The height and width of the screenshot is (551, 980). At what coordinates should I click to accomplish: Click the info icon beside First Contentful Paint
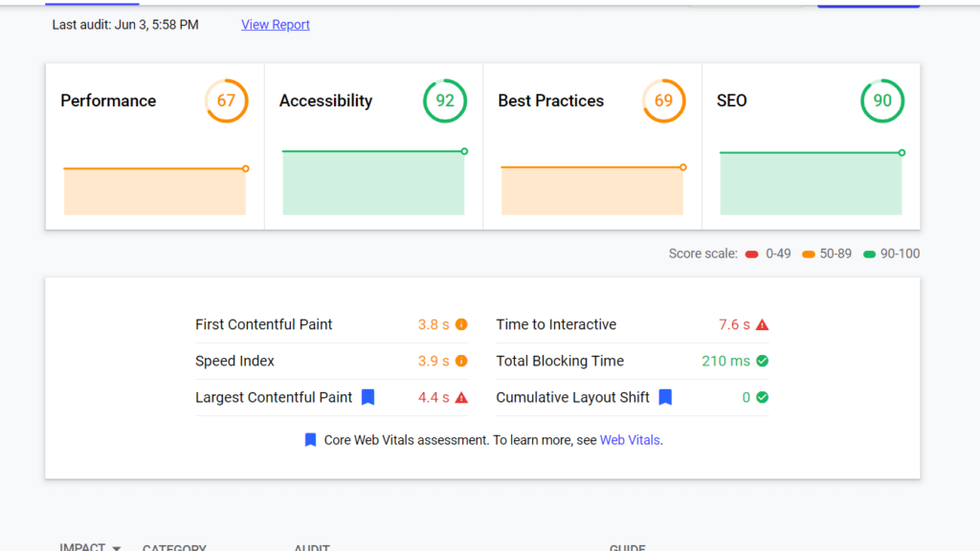pos(461,325)
